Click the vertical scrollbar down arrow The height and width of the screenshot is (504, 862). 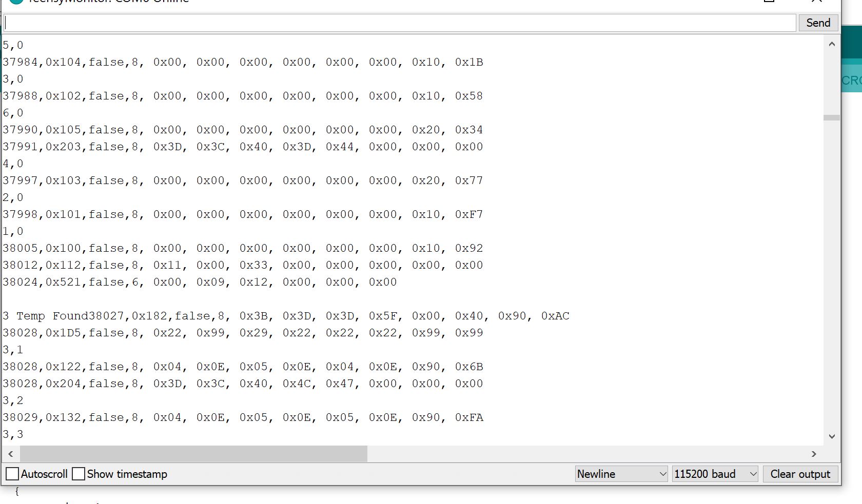[832, 436]
